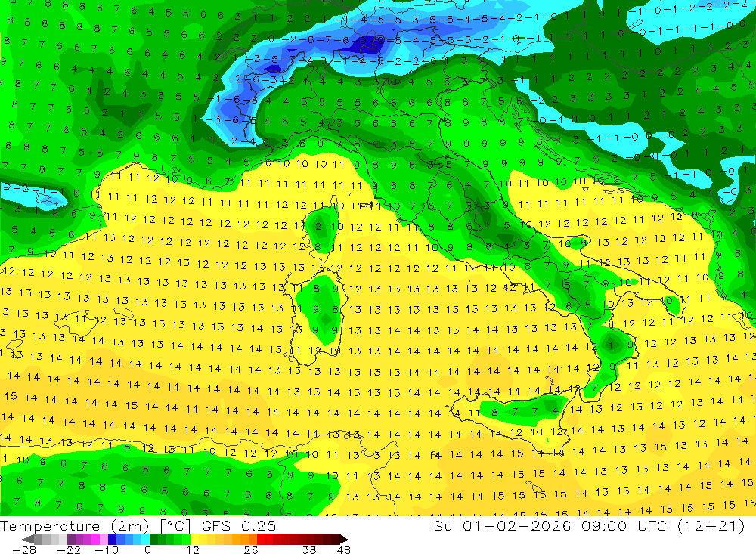Click the dark green segment of the color scale
Image resolution: width=756 pixels, height=554 pixels.
pyautogui.click(x=153, y=539)
